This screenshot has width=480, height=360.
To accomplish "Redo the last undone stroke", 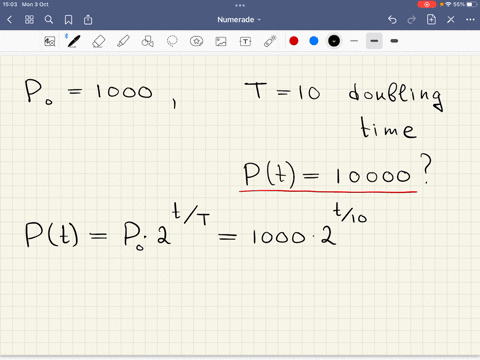I will [x=412, y=20].
